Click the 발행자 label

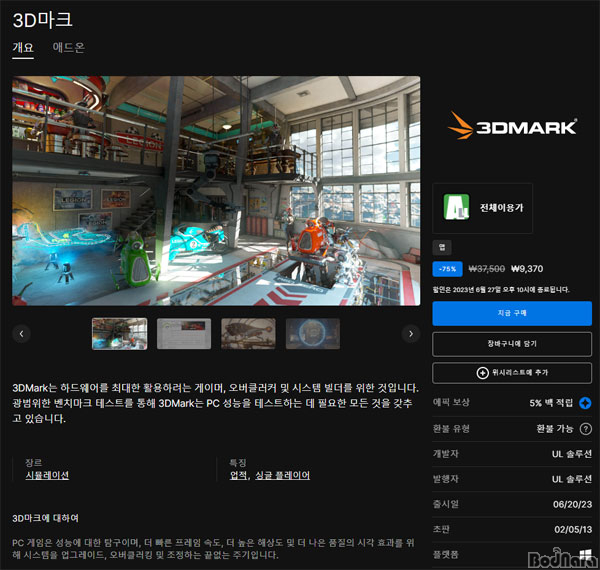445,479
